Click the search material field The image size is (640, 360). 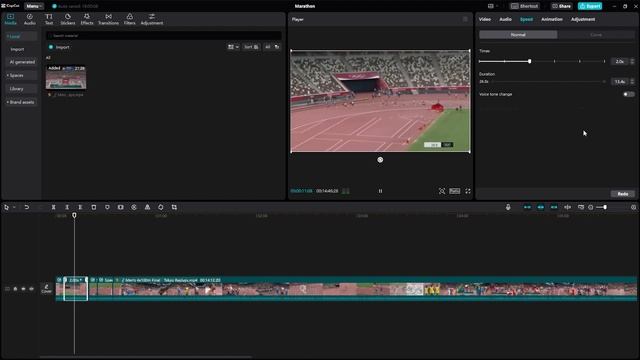164,36
